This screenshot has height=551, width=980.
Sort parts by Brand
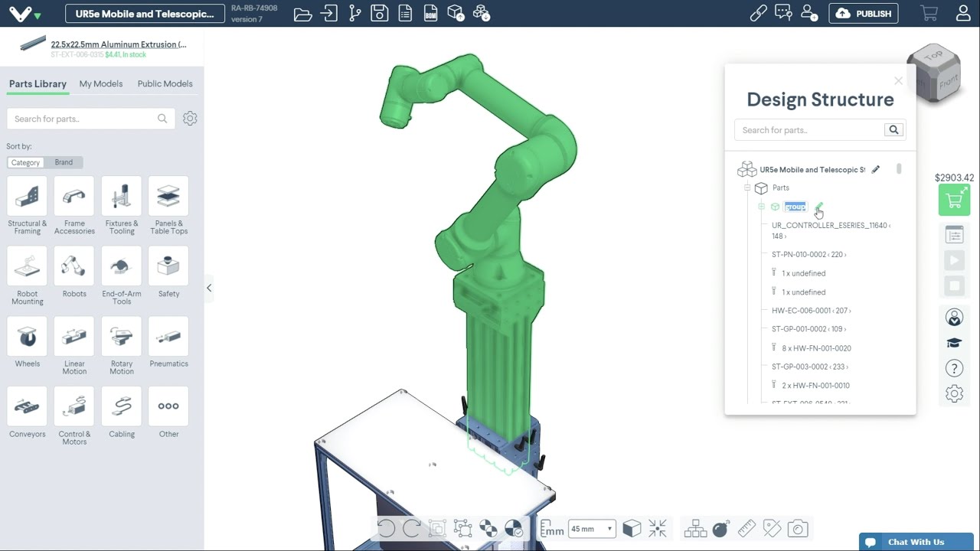point(64,162)
